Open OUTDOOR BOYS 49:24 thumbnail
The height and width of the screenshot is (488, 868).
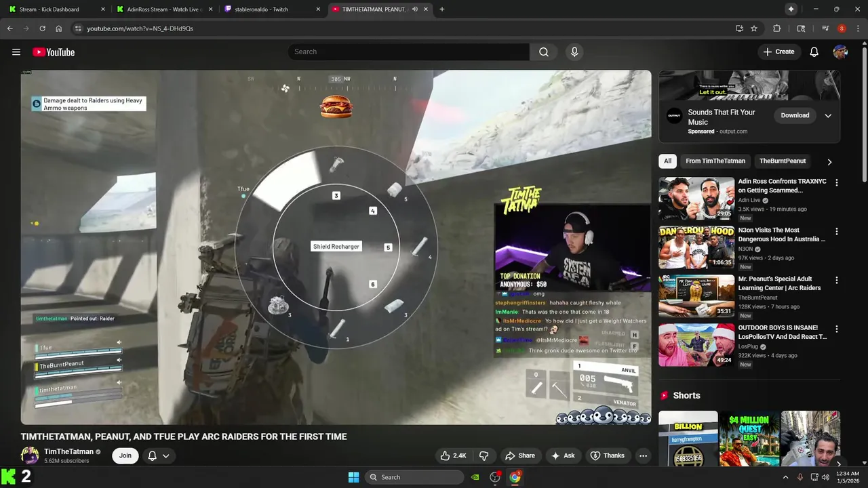(x=696, y=345)
